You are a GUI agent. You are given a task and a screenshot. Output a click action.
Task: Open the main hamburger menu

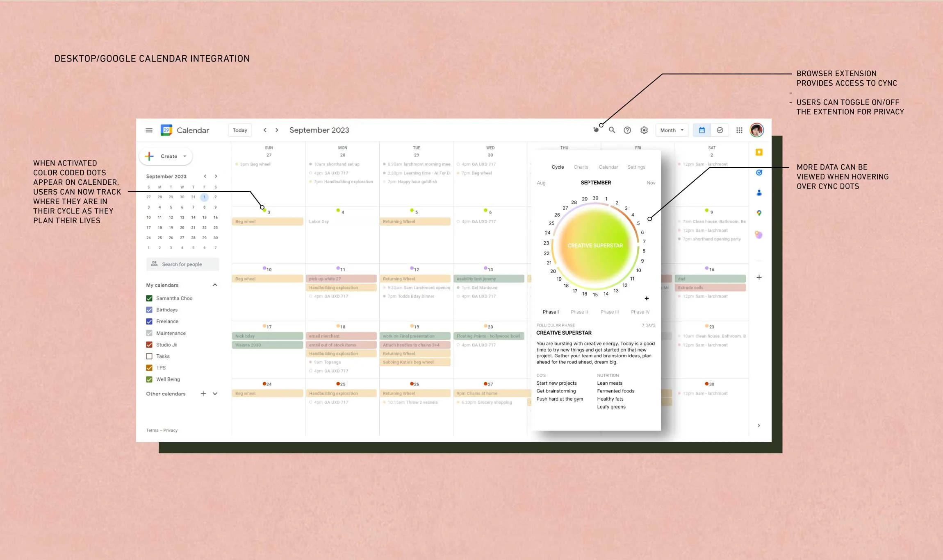(x=149, y=130)
